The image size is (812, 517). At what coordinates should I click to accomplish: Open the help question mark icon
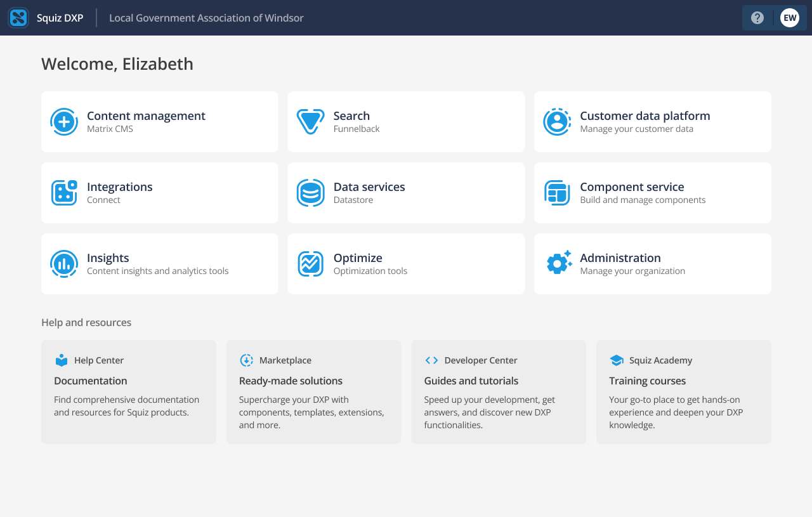tap(757, 18)
